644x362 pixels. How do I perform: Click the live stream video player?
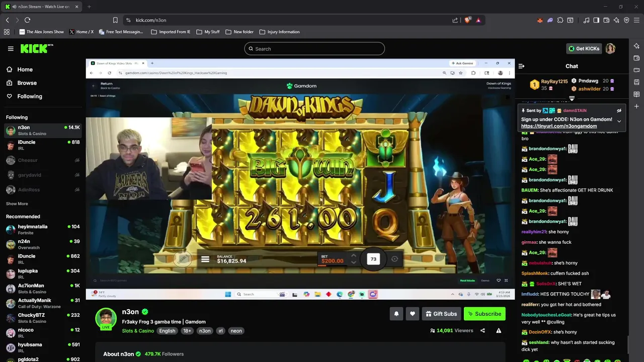point(300,179)
